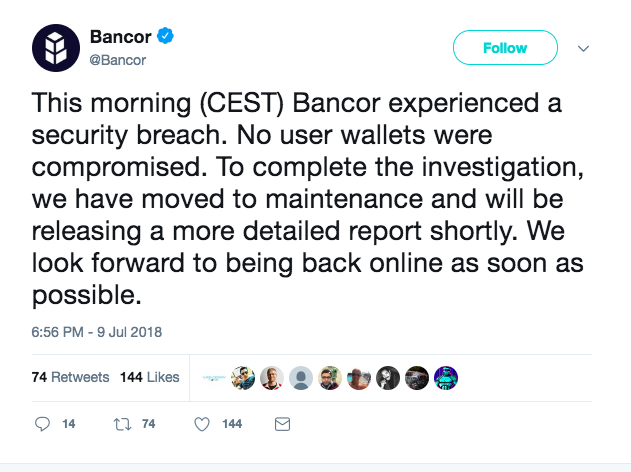This screenshot has height=472, width=631.
Task: Click the reply speech bubble icon
Action: 42,424
